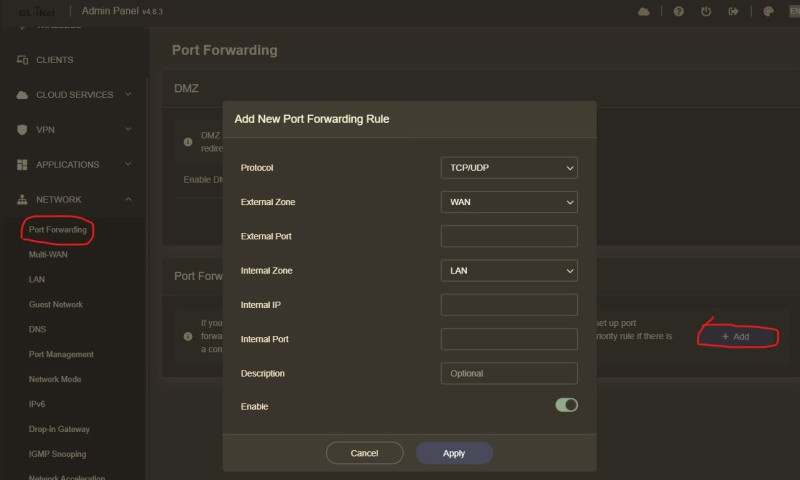Open the help question mark icon
This screenshot has height=480, width=800.
[x=679, y=11]
